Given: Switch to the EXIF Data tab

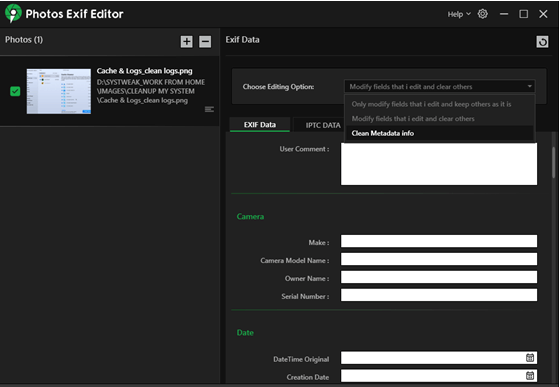Looking at the screenshot, I should (260, 125).
